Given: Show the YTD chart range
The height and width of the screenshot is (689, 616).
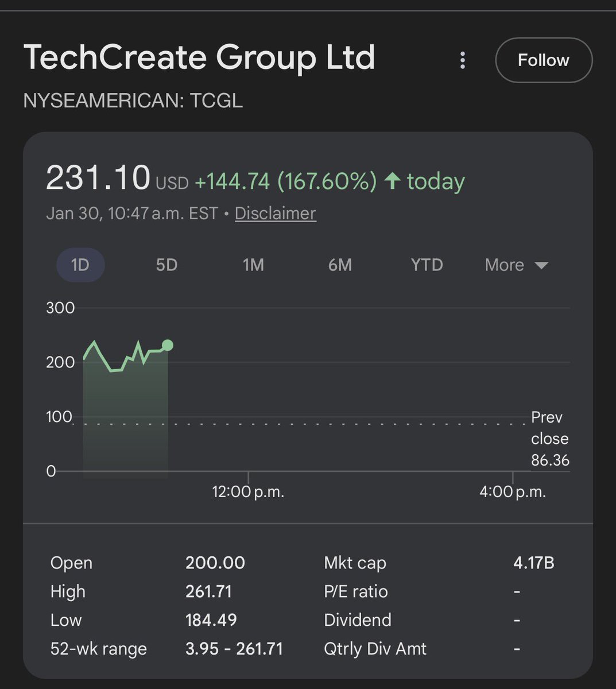Looking at the screenshot, I should [427, 265].
